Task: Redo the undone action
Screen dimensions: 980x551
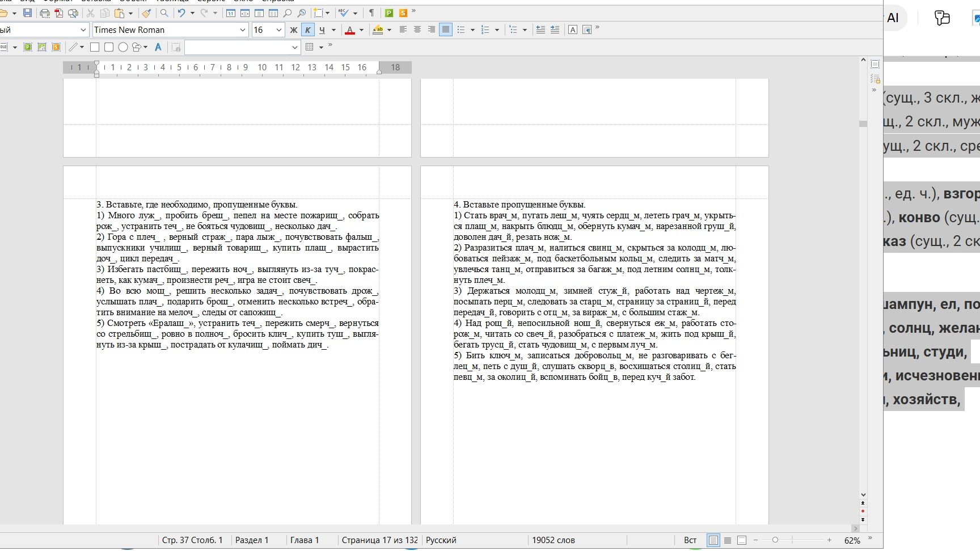Action: click(204, 13)
